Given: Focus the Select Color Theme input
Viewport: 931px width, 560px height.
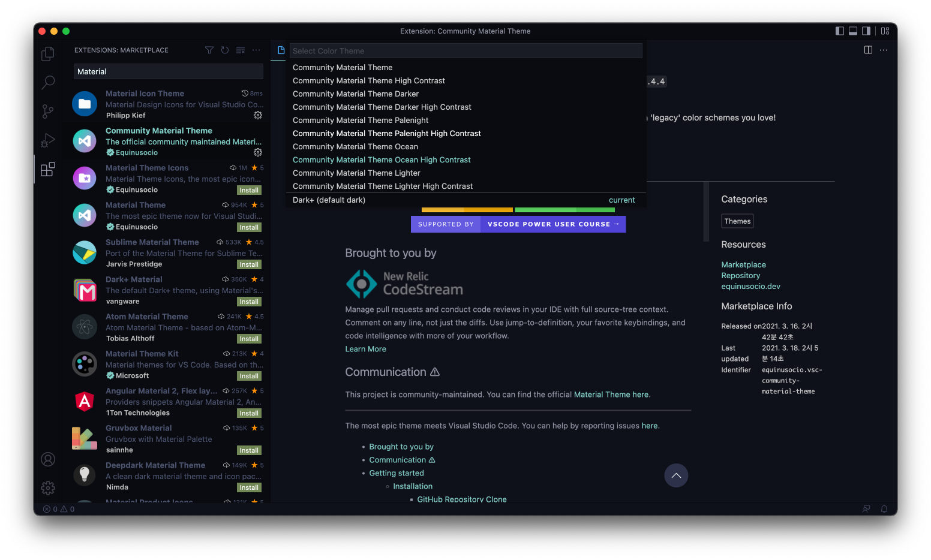Looking at the screenshot, I should (x=466, y=51).
